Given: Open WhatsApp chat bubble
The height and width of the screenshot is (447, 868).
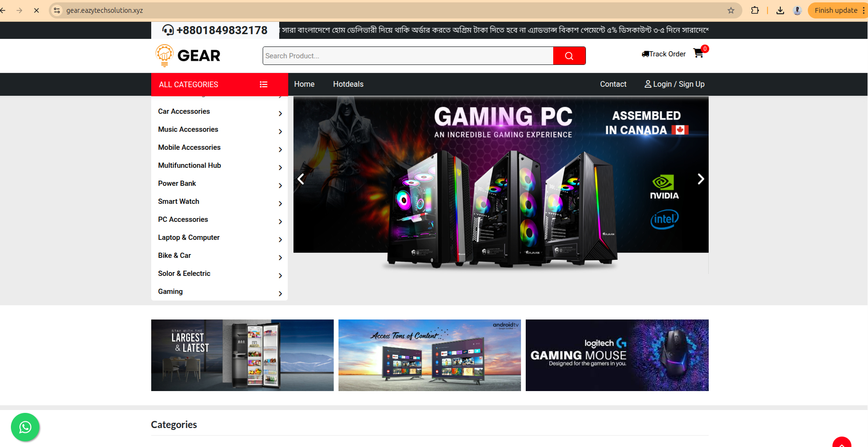Looking at the screenshot, I should point(25,427).
